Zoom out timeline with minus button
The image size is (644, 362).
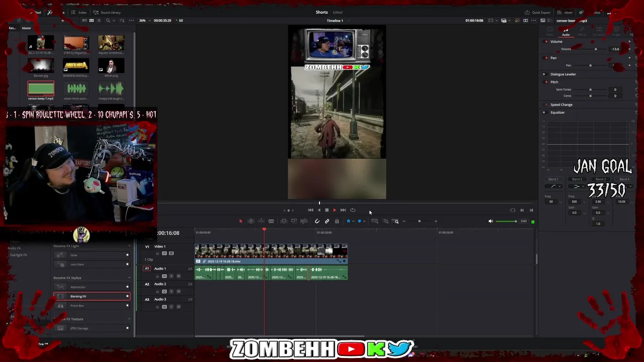[x=404, y=221]
